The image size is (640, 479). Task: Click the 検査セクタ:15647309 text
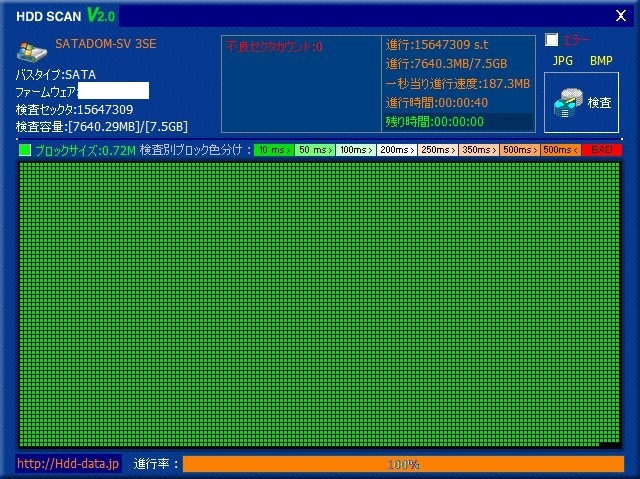click(x=74, y=109)
